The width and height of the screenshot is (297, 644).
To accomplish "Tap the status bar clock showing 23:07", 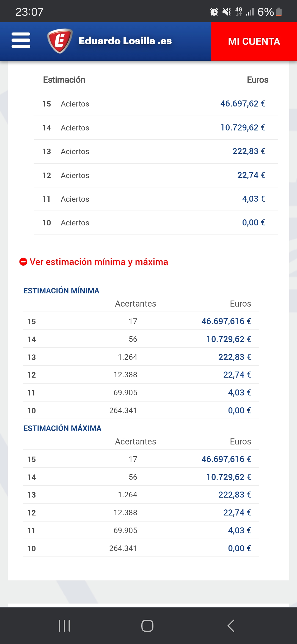I will pyautogui.click(x=29, y=12).
